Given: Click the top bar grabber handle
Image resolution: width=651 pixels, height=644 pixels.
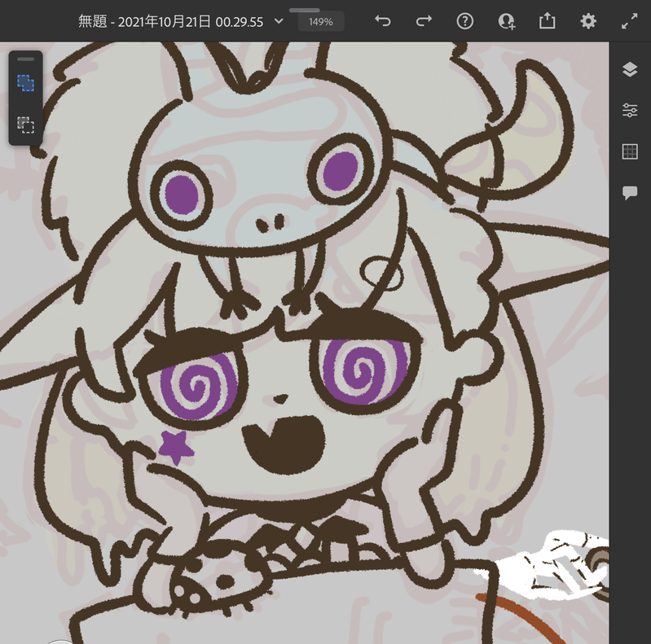Looking at the screenshot, I should tap(305, 10).
